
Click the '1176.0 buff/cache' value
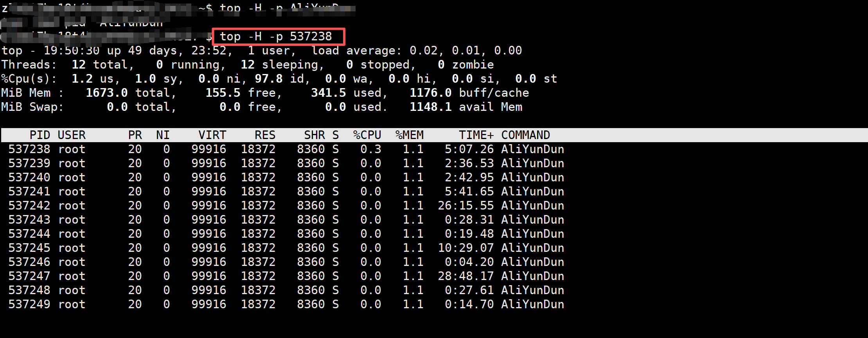pyautogui.click(x=469, y=93)
